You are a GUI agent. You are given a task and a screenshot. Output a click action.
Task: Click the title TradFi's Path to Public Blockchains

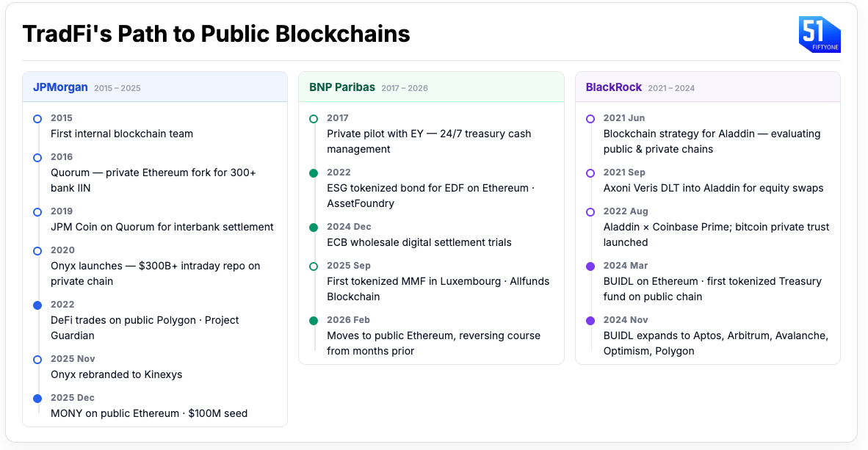216,34
